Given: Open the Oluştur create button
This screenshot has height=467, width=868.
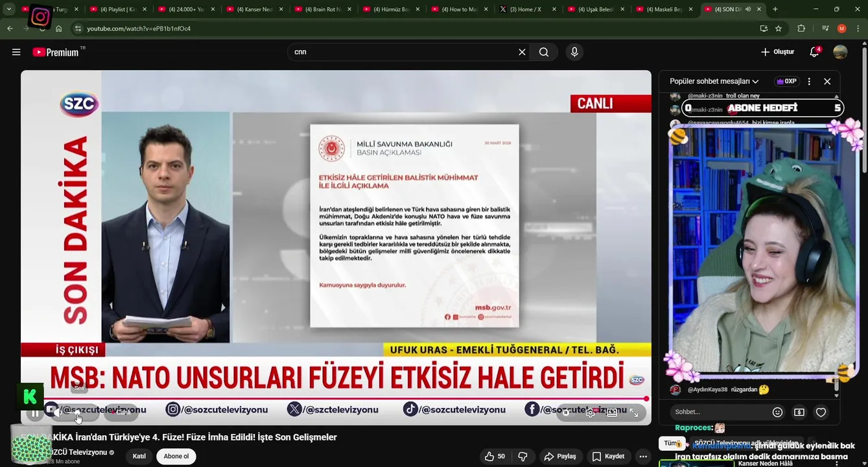Looking at the screenshot, I should 778,52.
